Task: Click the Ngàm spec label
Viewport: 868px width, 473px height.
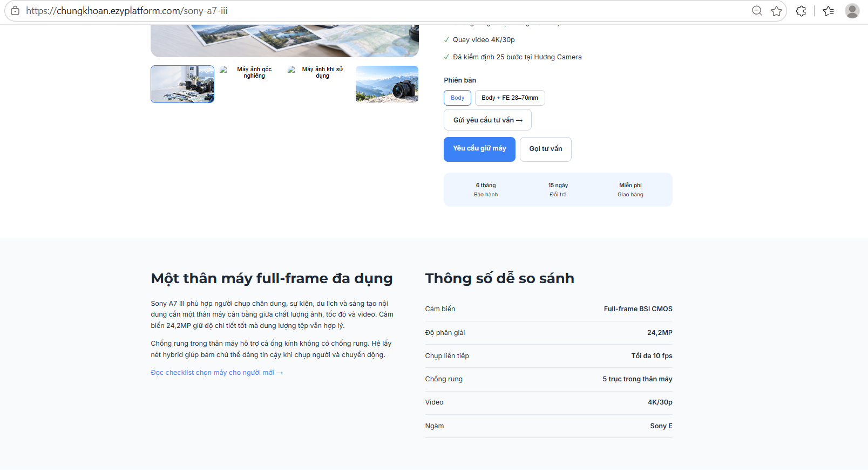Action: (435, 426)
